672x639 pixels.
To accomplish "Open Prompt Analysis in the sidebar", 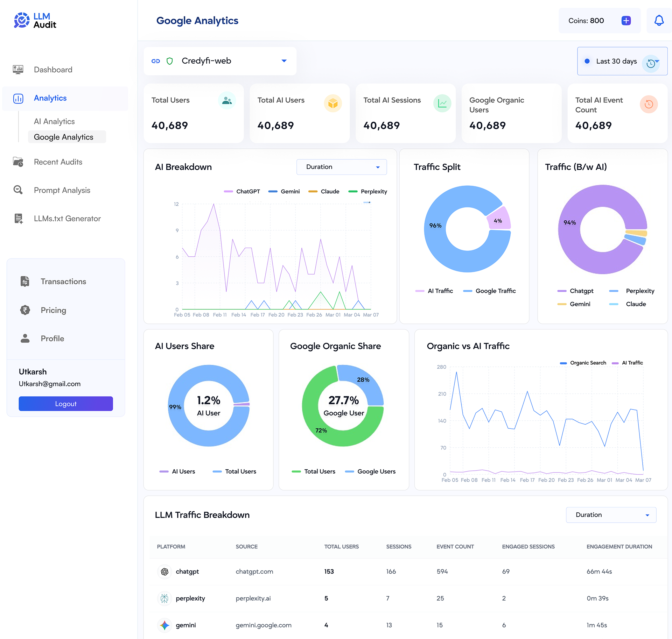I will point(62,190).
